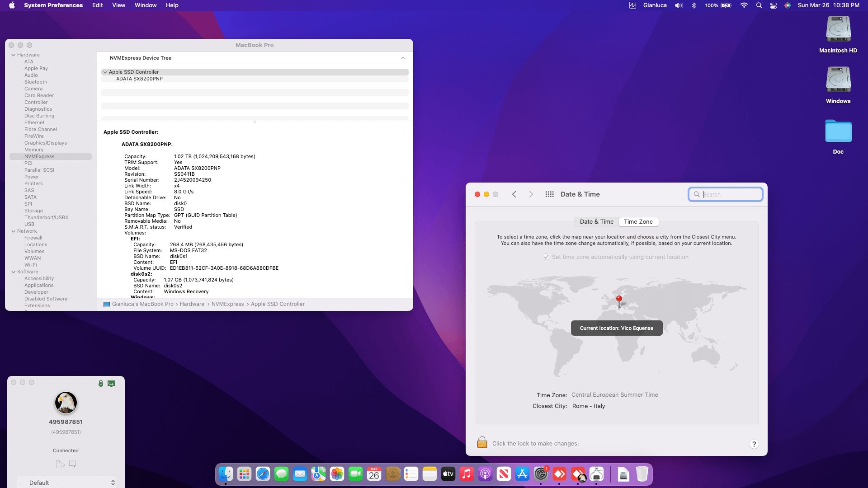868x488 pixels.
Task: Open the Window menu in menu bar
Action: (145, 5)
